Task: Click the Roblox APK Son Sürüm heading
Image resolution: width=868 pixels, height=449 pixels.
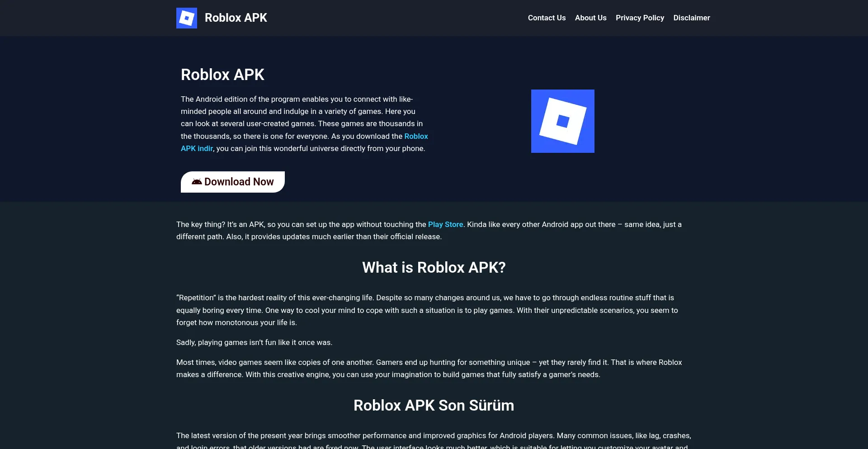Action: [x=434, y=406]
